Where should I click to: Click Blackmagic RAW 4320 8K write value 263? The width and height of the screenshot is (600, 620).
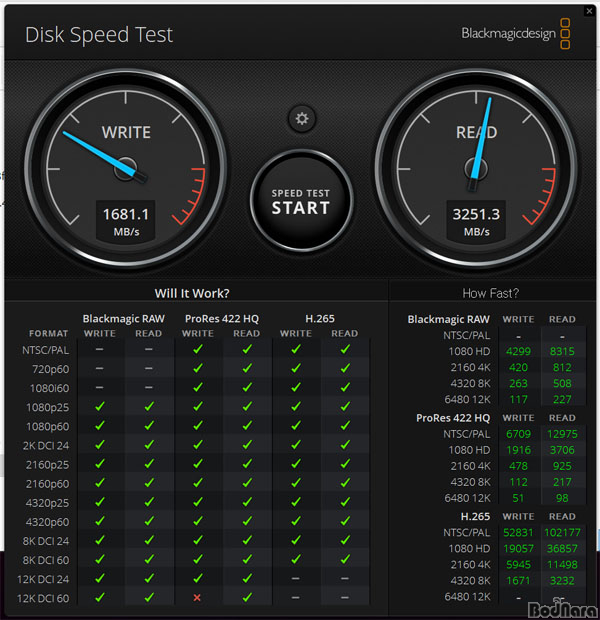pyautogui.click(x=518, y=384)
